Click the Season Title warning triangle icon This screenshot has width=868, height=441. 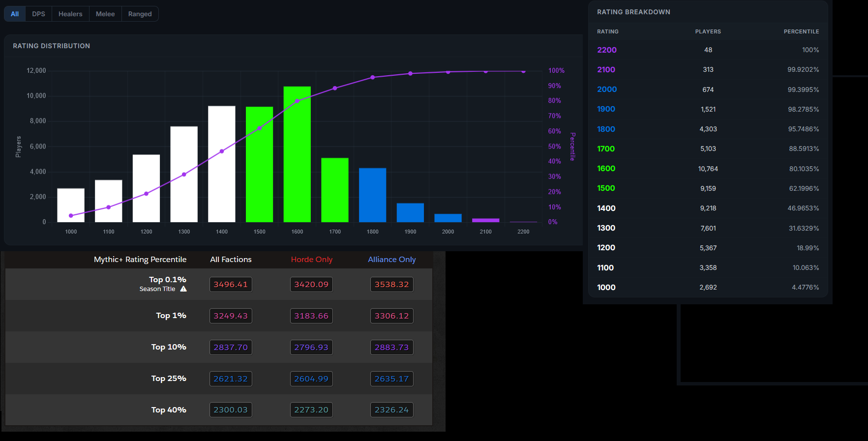[x=183, y=289]
